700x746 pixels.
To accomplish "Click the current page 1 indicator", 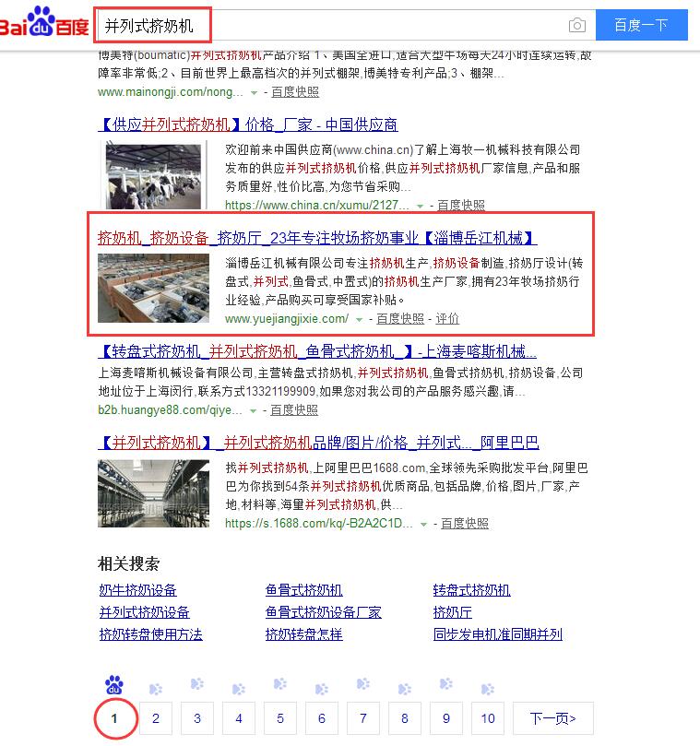I will (x=114, y=718).
